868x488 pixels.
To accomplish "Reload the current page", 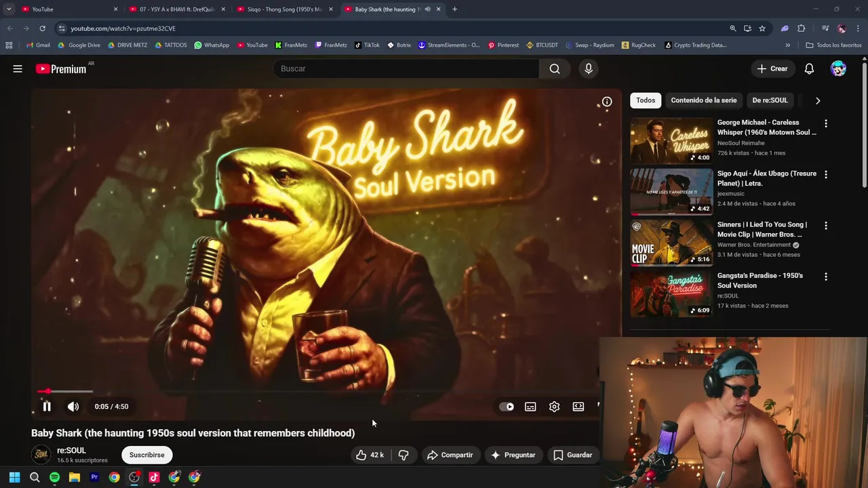I will pyautogui.click(x=42, y=28).
